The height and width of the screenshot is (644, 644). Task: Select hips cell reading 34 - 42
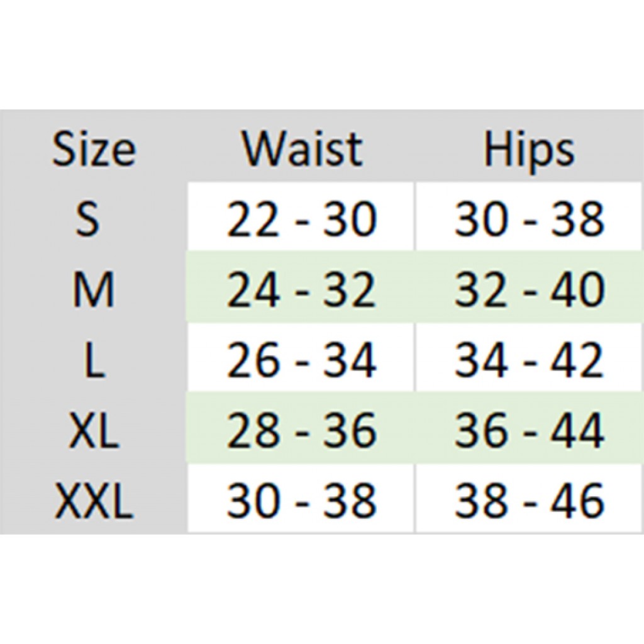click(529, 360)
